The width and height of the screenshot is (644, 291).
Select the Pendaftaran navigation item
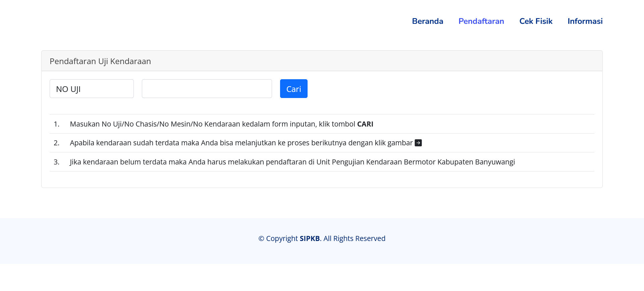[x=481, y=21]
